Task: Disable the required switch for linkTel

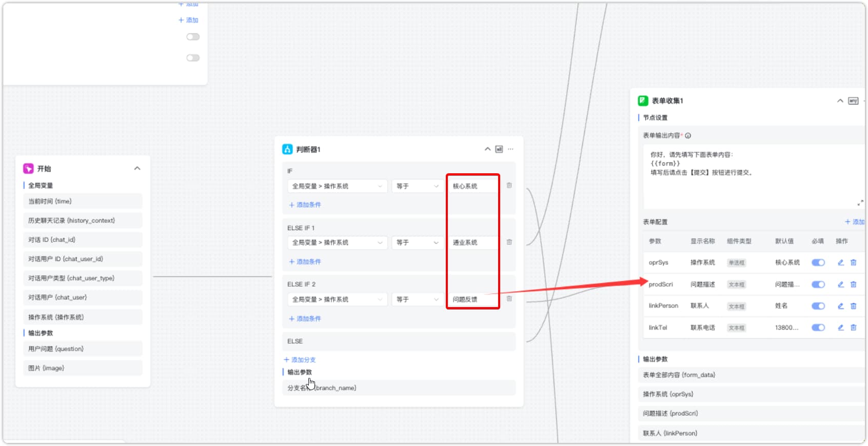Action: pos(818,328)
